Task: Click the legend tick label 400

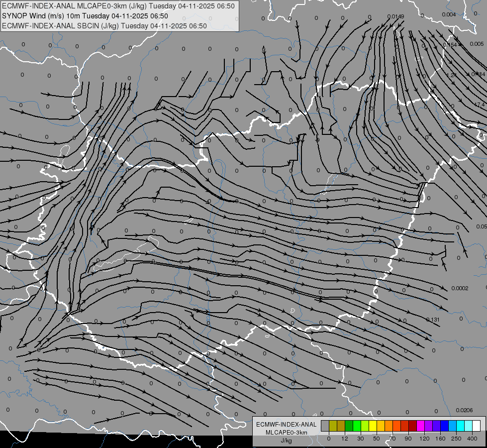Action: (x=472, y=439)
